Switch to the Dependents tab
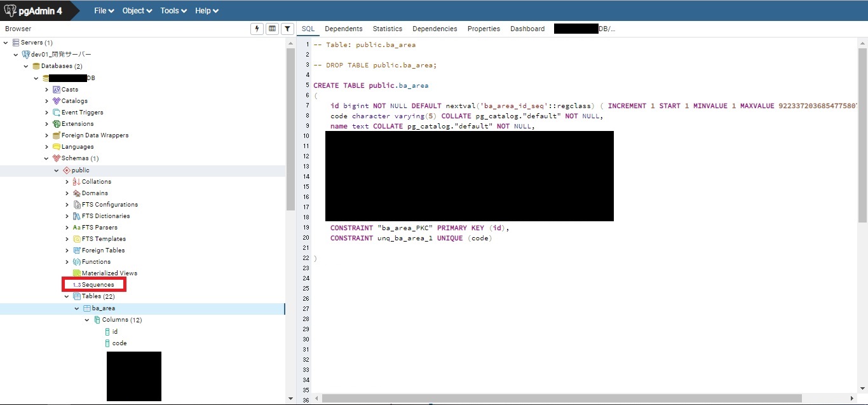 point(344,29)
